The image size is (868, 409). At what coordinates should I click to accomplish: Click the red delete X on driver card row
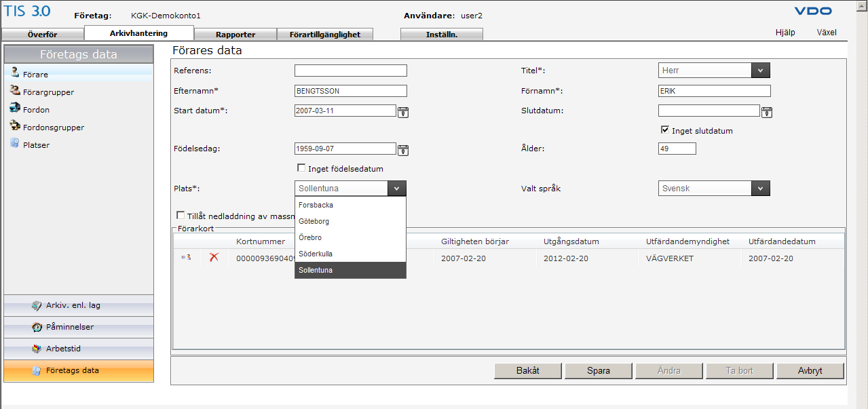point(214,257)
